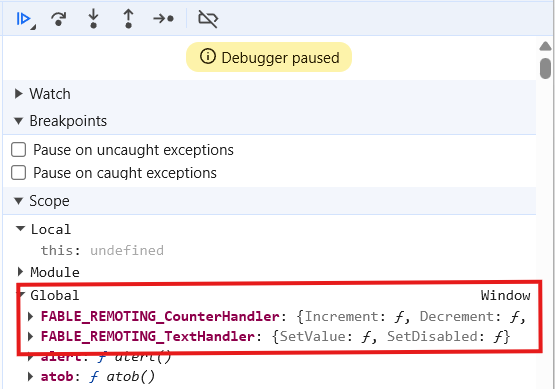The image size is (555, 389).
Task: Expand FABLE_REMOTING_TextHandler object
Action: [31, 336]
